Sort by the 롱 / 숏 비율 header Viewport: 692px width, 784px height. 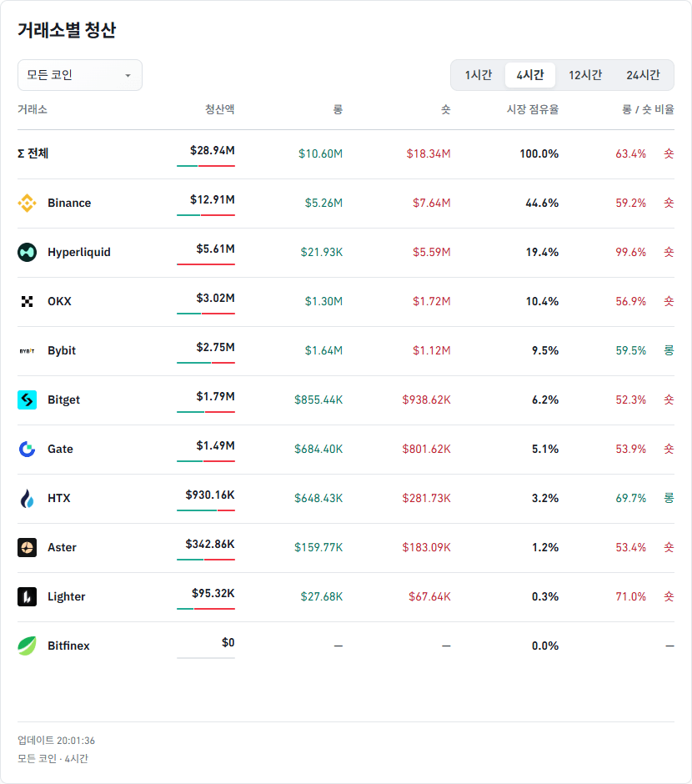(648, 109)
